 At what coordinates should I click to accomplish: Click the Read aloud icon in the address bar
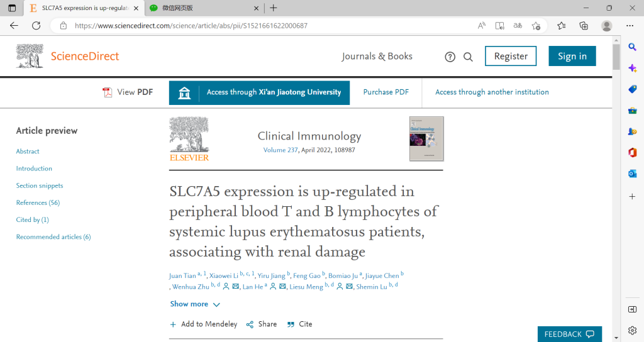coord(482,26)
